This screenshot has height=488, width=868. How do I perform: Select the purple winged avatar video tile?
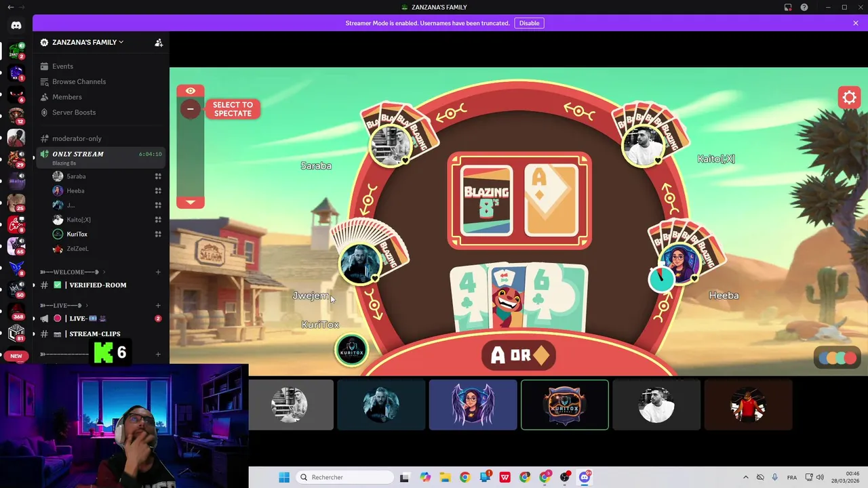pos(473,405)
